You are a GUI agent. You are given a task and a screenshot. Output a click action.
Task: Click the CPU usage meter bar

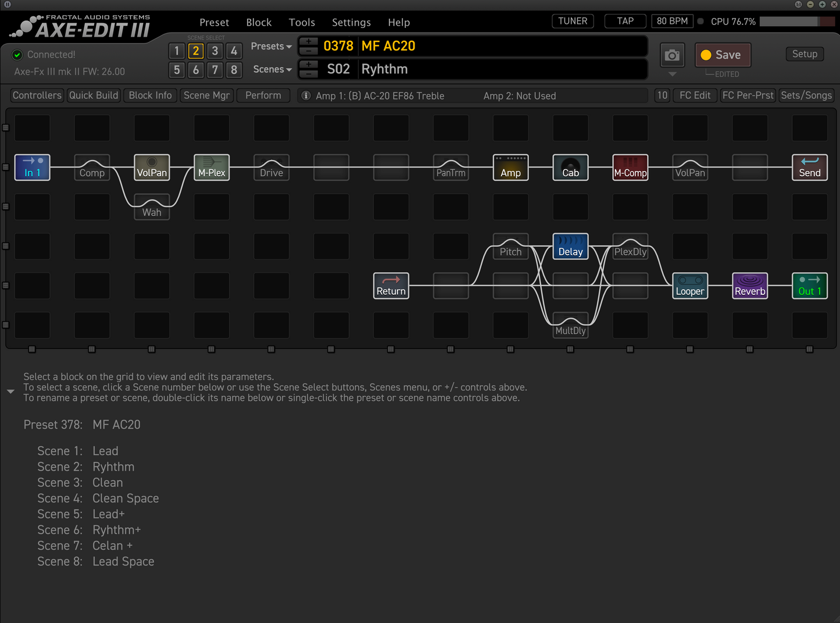coord(798,22)
